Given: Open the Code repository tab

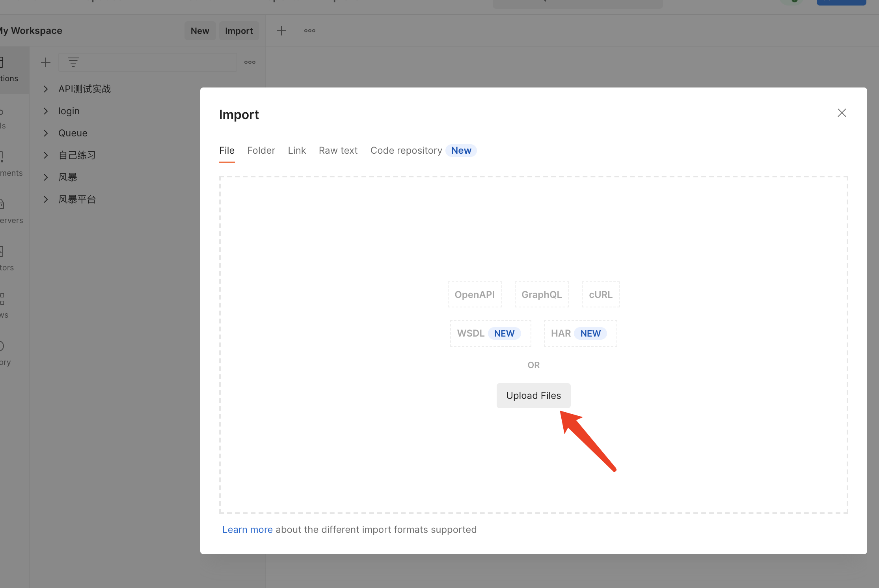Looking at the screenshot, I should coord(406,151).
